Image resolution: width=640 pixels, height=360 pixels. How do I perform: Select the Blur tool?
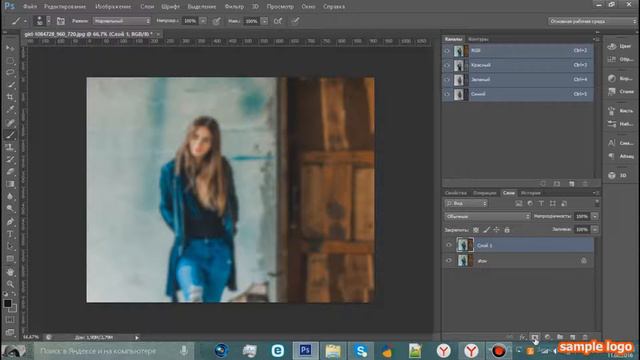(x=10, y=196)
